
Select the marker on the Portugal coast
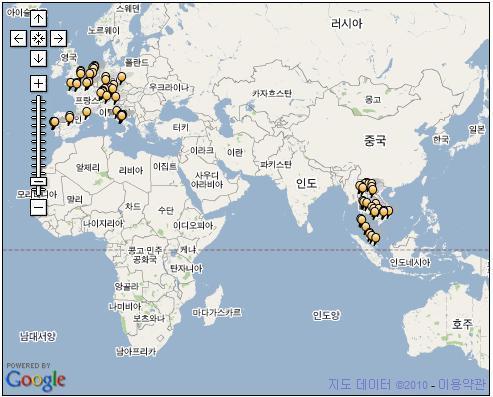(x=54, y=123)
